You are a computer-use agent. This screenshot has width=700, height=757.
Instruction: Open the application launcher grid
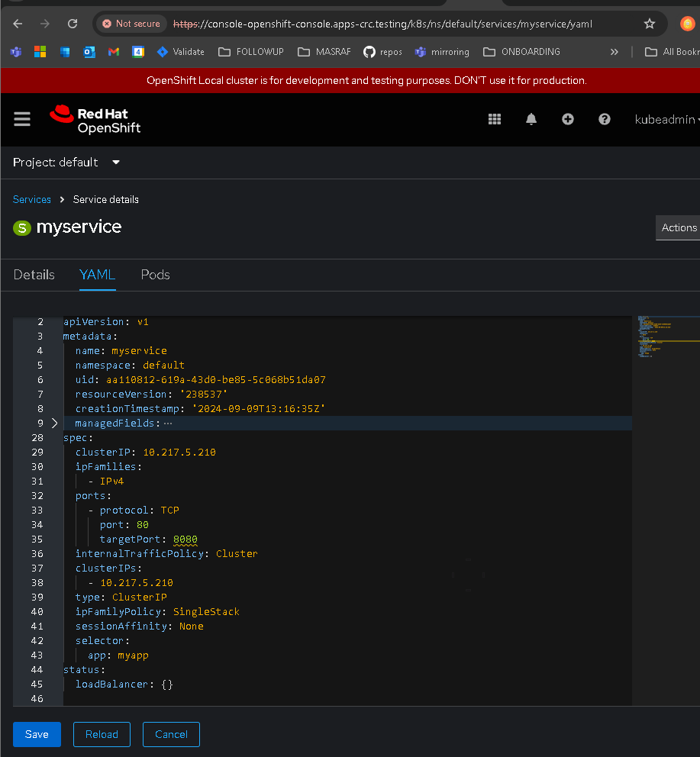click(x=494, y=119)
